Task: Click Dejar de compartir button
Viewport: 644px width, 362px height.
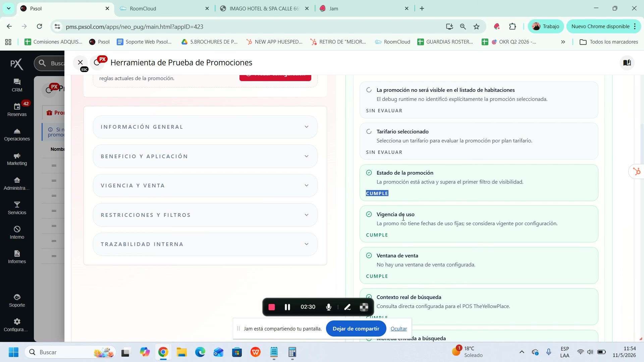Action: pos(356,329)
